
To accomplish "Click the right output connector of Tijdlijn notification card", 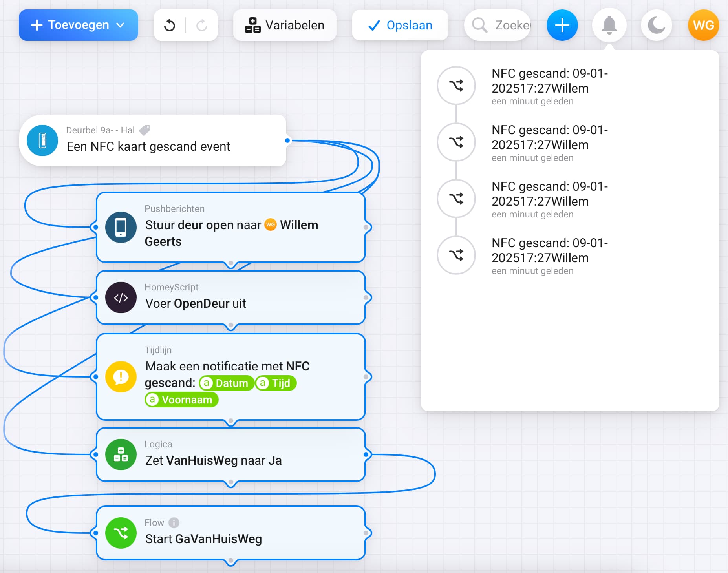I will point(366,377).
